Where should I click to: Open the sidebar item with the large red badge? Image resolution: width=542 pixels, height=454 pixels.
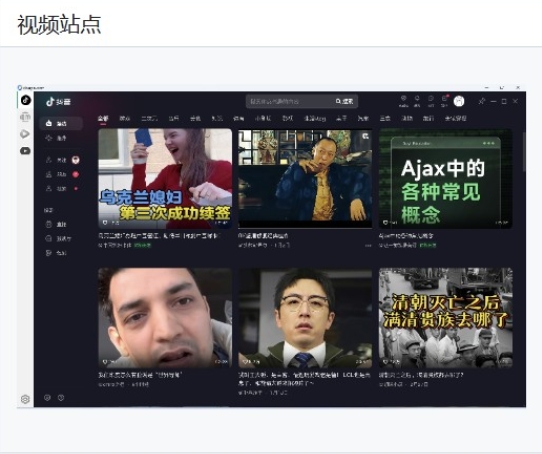[62, 174]
